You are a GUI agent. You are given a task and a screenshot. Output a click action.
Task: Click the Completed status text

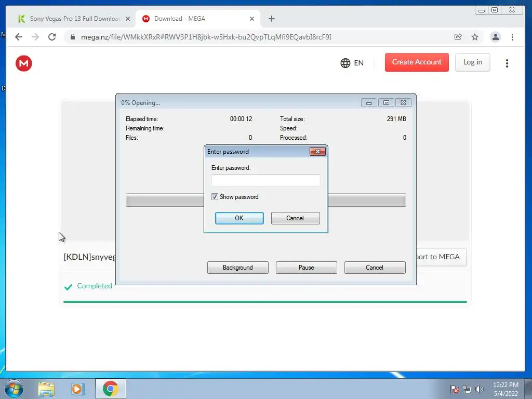pos(95,286)
